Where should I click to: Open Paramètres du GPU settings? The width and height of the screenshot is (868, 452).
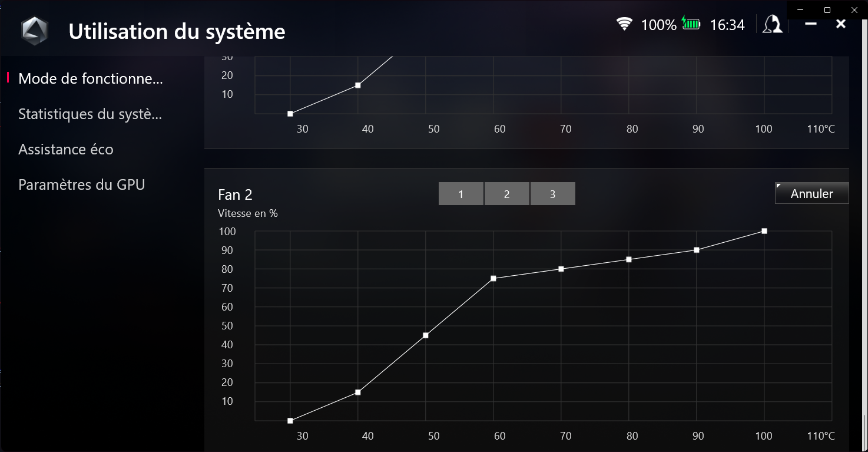point(81,184)
